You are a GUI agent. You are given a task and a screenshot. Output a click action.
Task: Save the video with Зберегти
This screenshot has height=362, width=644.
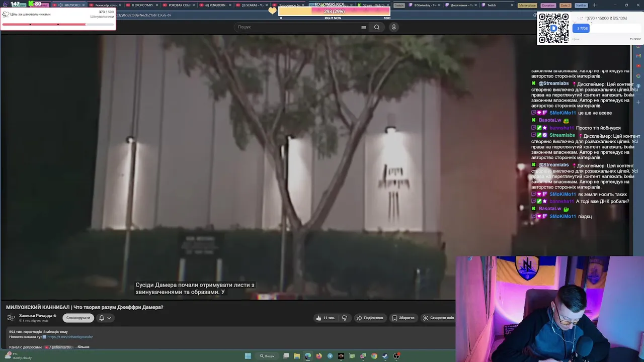[x=404, y=318]
